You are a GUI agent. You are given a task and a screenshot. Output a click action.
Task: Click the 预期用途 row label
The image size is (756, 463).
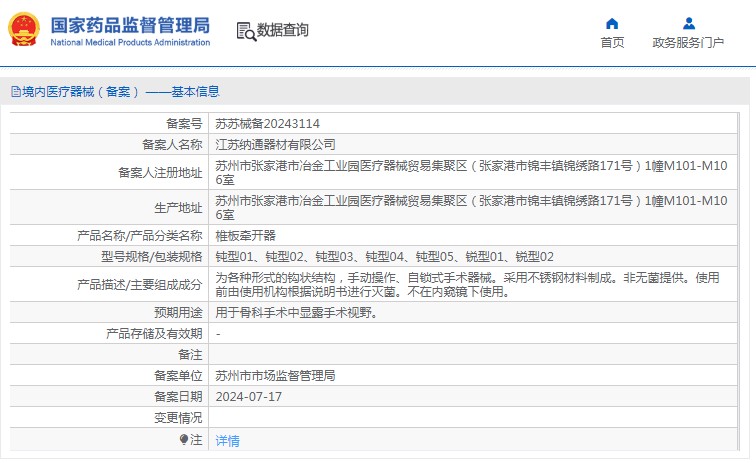(178, 313)
